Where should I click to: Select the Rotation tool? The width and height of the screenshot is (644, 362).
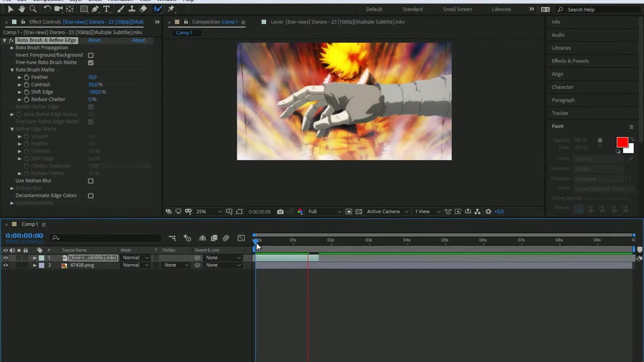(x=47, y=9)
